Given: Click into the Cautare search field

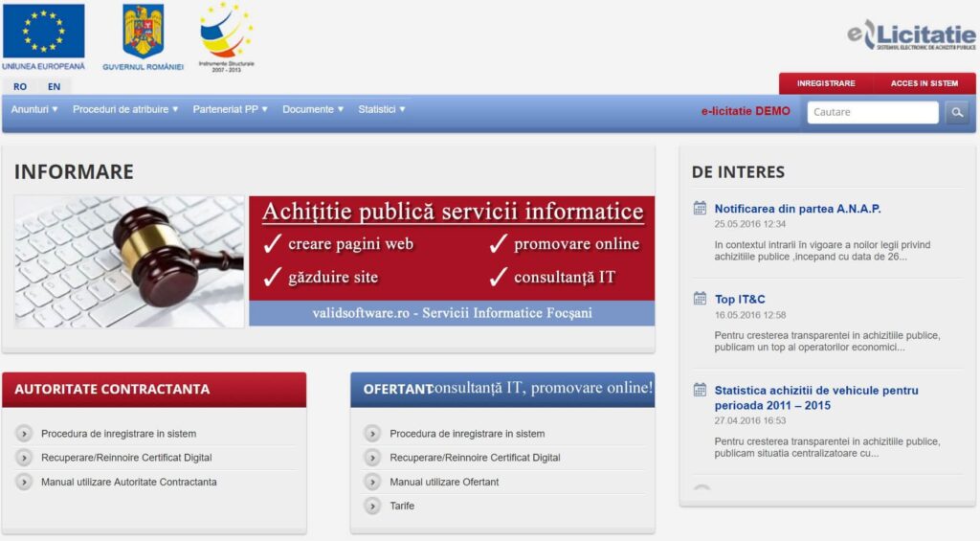Looking at the screenshot, I should click(872, 112).
